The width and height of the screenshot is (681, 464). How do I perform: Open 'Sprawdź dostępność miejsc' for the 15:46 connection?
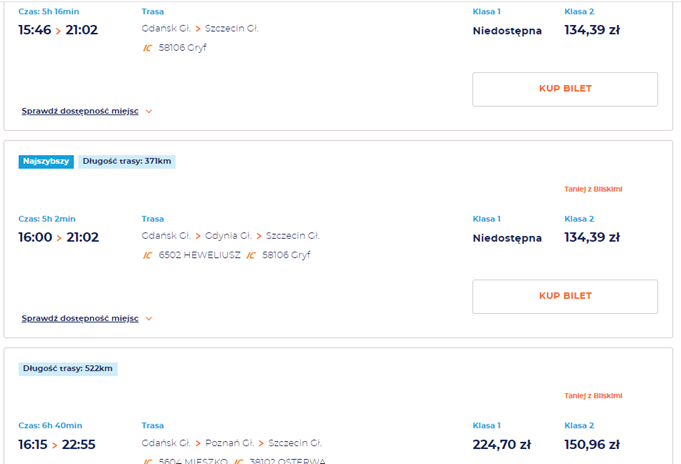click(80, 111)
